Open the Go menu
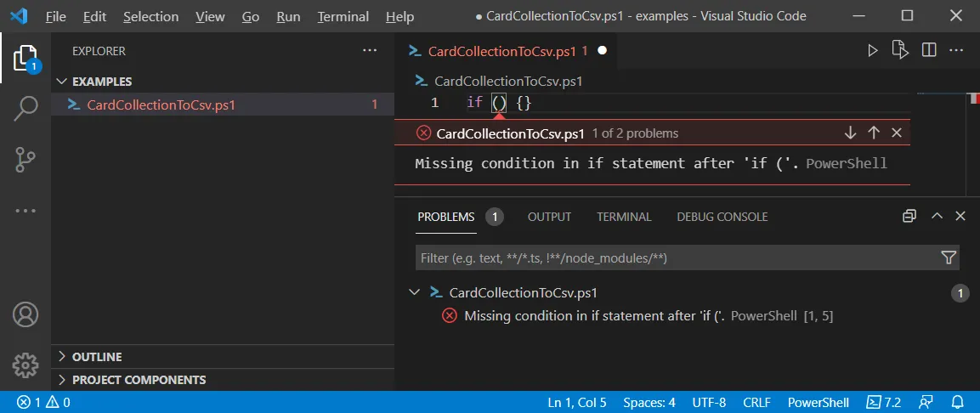The image size is (980, 413). pyautogui.click(x=251, y=16)
